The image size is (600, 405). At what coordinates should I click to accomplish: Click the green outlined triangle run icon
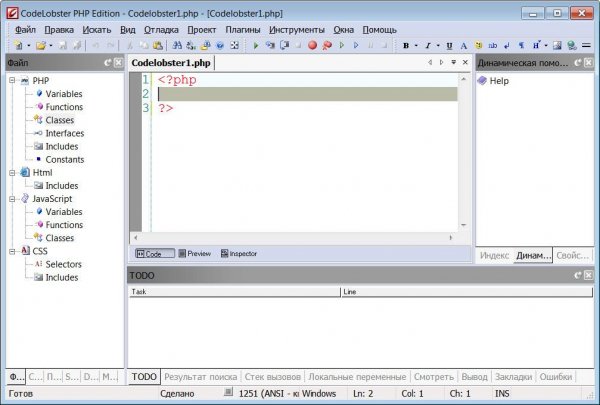pyautogui.click(x=342, y=46)
